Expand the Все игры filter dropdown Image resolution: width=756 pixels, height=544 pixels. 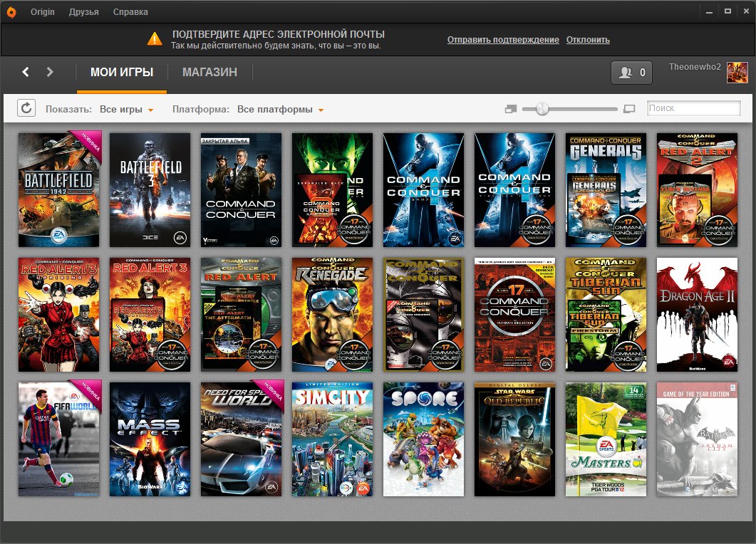click(x=126, y=110)
